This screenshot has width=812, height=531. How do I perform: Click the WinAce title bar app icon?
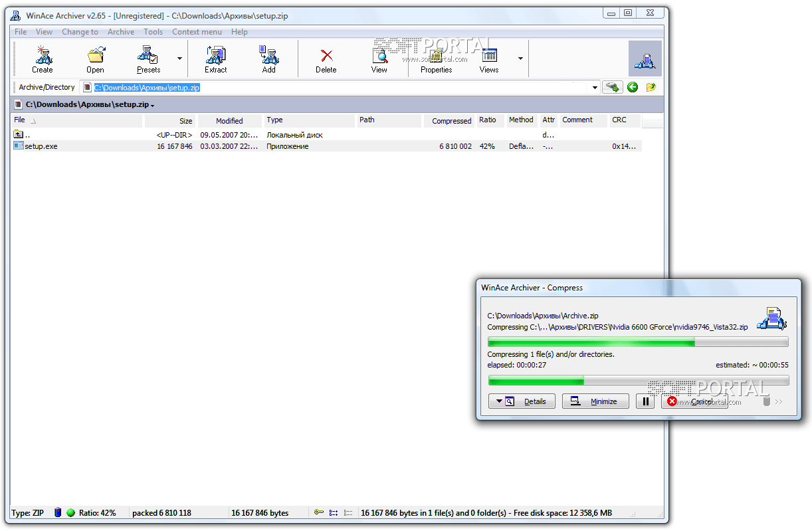pyautogui.click(x=17, y=15)
